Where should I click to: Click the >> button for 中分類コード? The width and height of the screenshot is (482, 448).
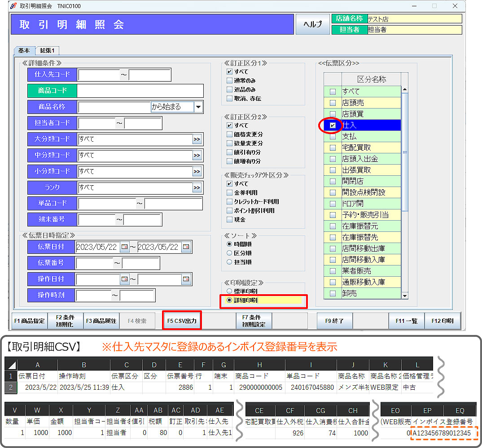(197, 156)
